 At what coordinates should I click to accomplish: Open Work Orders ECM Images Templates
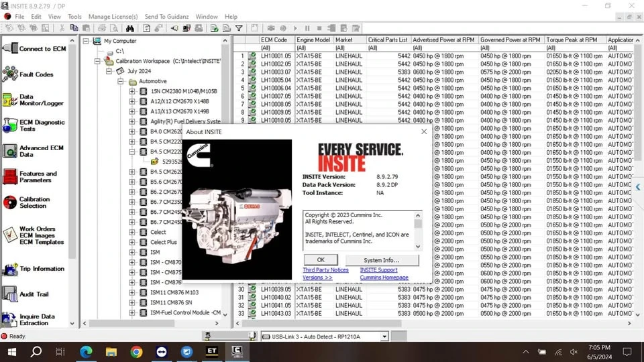click(33, 235)
